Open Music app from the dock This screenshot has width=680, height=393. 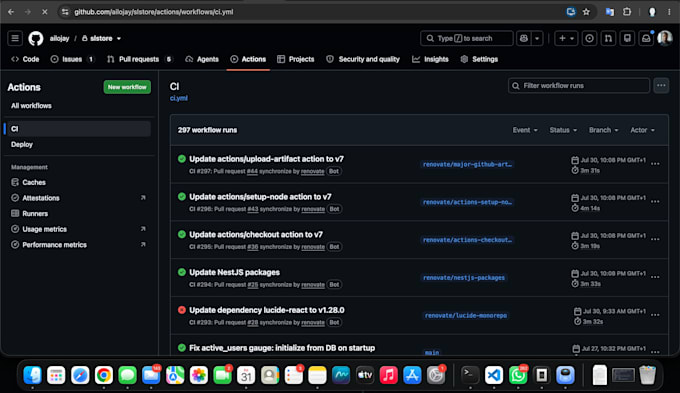pyautogui.click(x=388, y=375)
